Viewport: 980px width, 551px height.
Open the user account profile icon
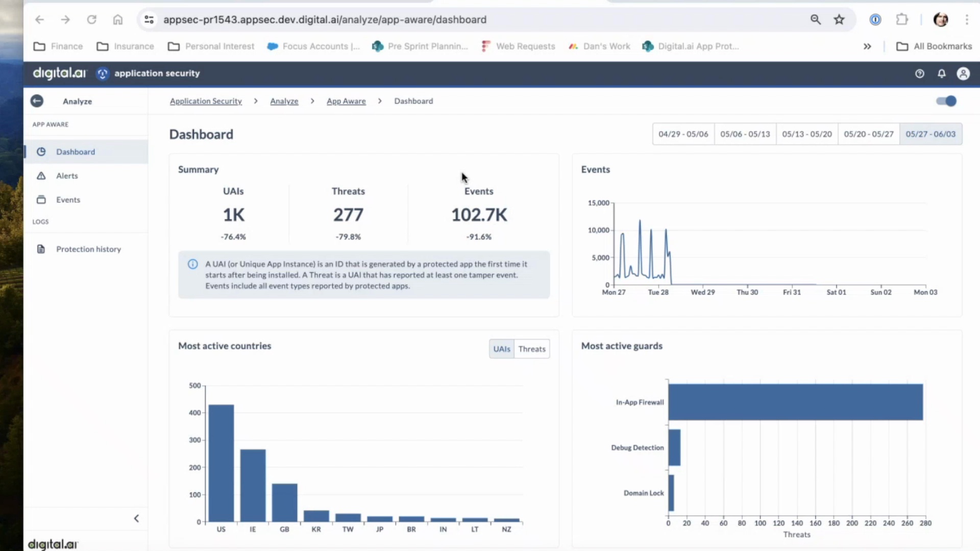(x=963, y=73)
